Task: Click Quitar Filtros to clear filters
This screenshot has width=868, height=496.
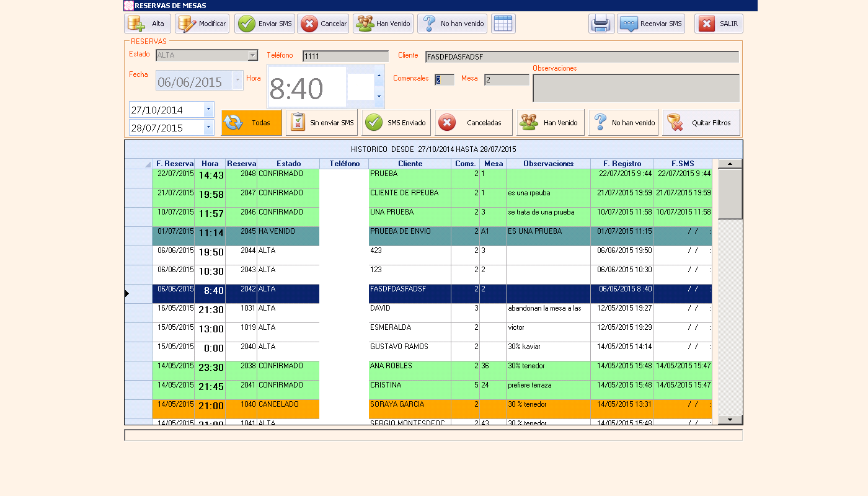Action: click(701, 123)
